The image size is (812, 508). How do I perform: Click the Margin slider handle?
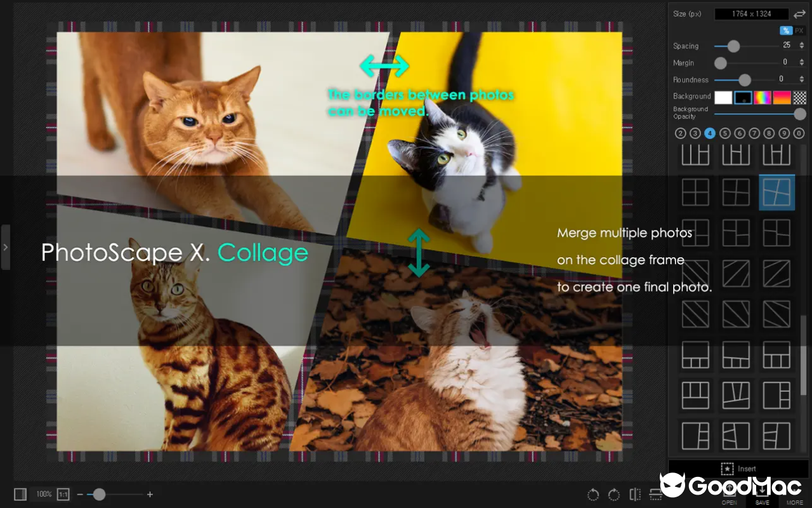[721, 63]
